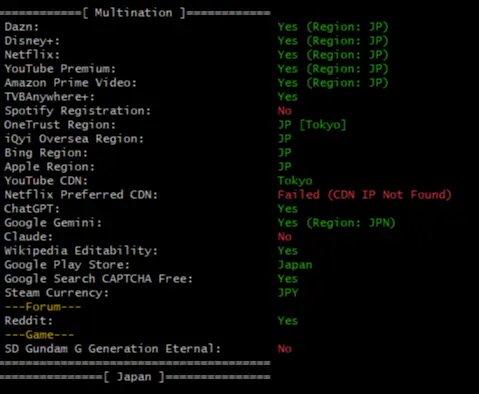Click the 'YouTube Premium:' label
The height and width of the screenshot is (394, 479).
(x=60, y=69)
